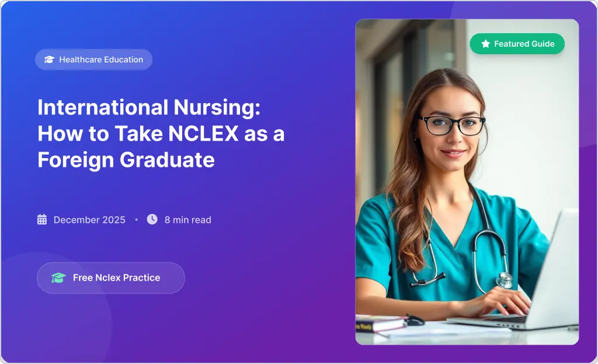Click the graduation cap icon in Healthcare Education badge
This screenshot has height=364, width=598.
[x=49, y=60]
